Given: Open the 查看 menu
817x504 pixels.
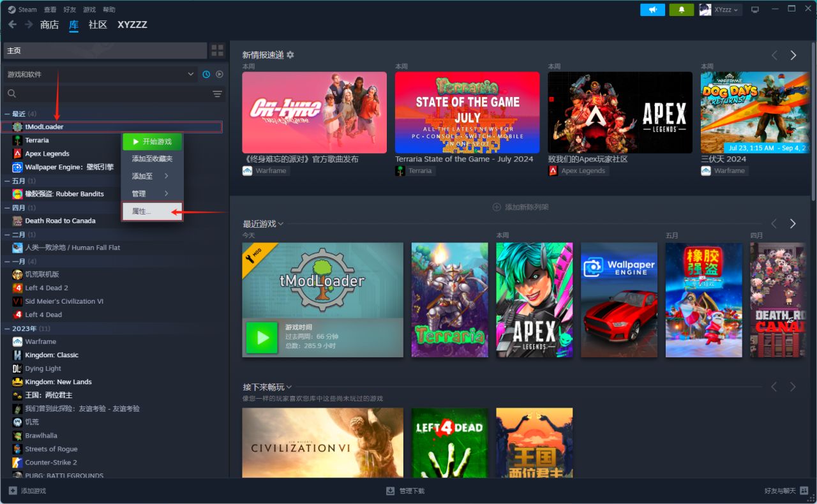Looking at the screenshot, I should 50,10.
